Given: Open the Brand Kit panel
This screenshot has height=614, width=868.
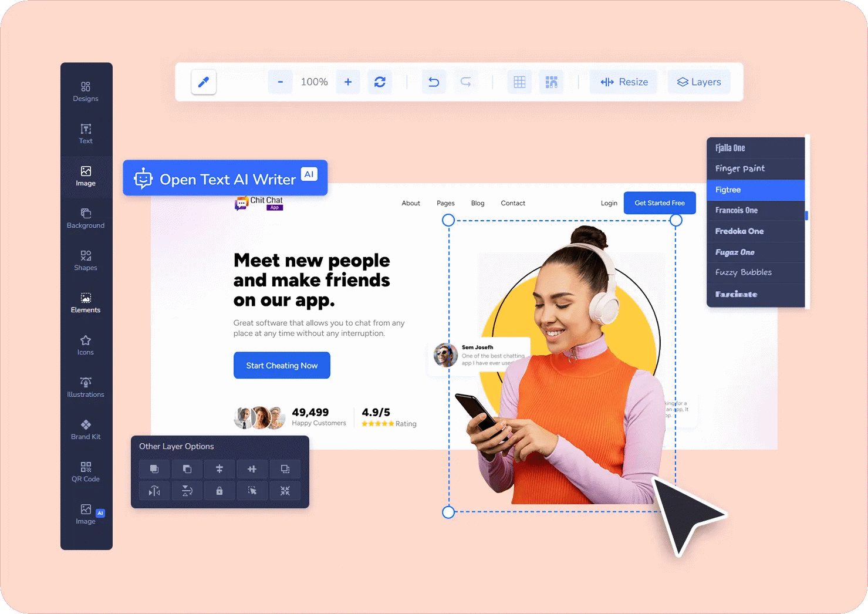Looking at the screenshot, I should tap(86, 429).
